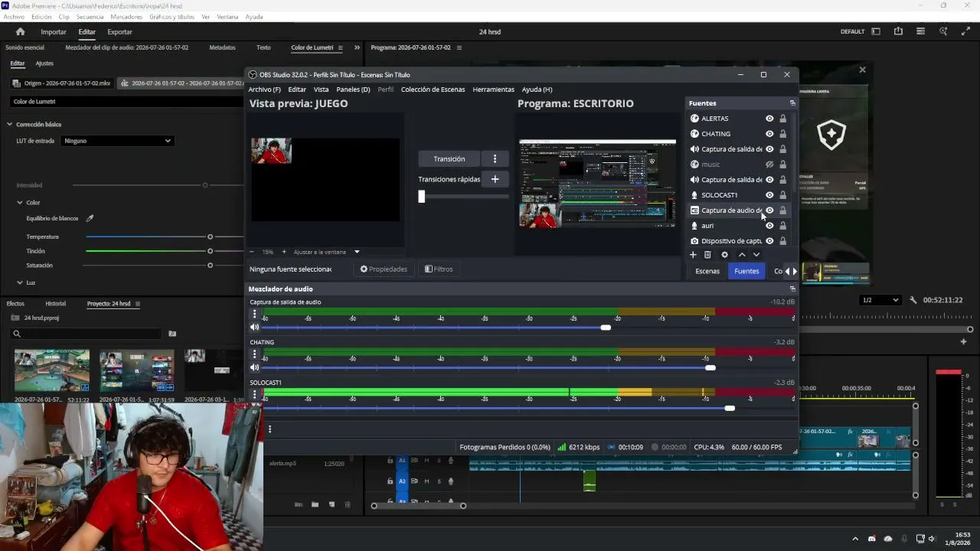Viewport: 980px width, 551px height.
Task: Click the OBS Transición button
Action: pyautogui.click(x=449, y=159)
